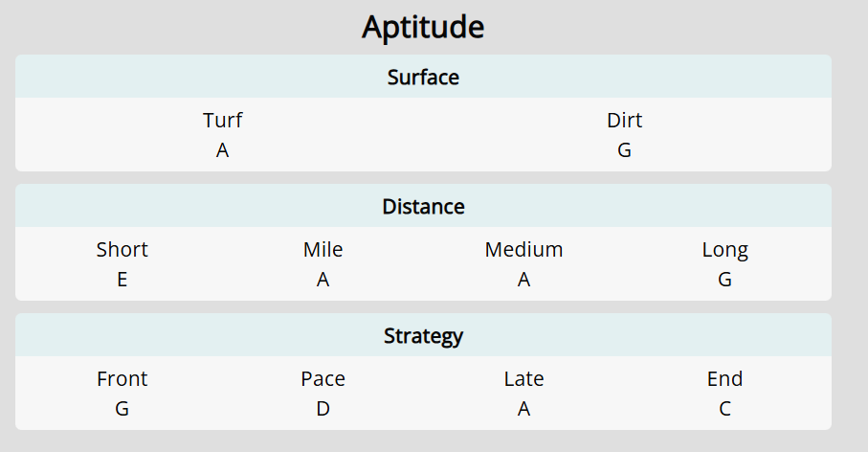Click the Medium grade A
Viewport: 868px width, 452px height.
click(523, 280)
